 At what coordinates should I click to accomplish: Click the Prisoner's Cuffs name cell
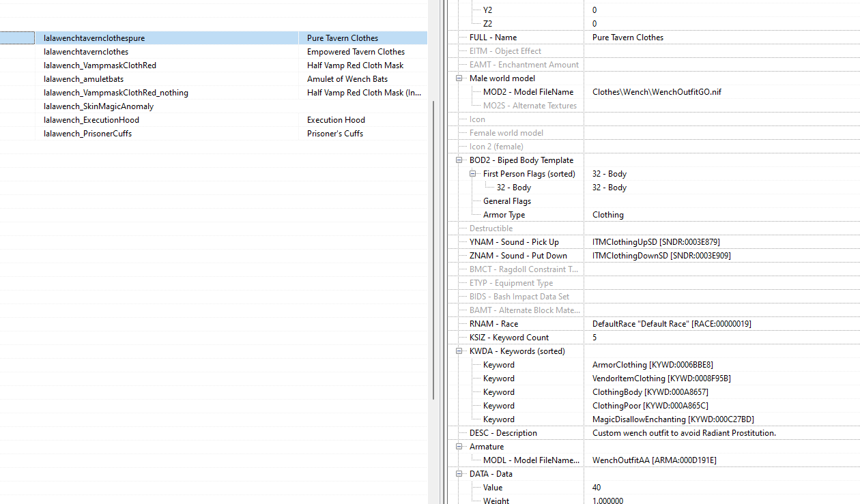(x=363, y=134)
